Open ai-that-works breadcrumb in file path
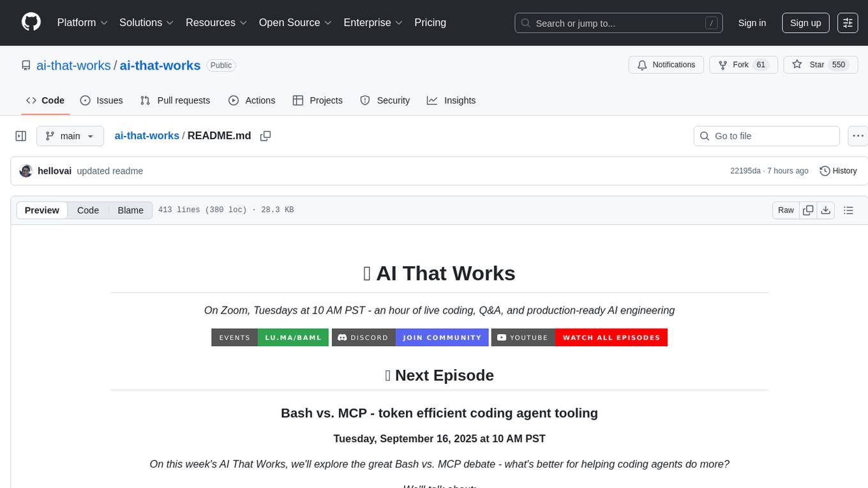The height and width of the screenshot is (488, 868). click(x=147, y=136)
